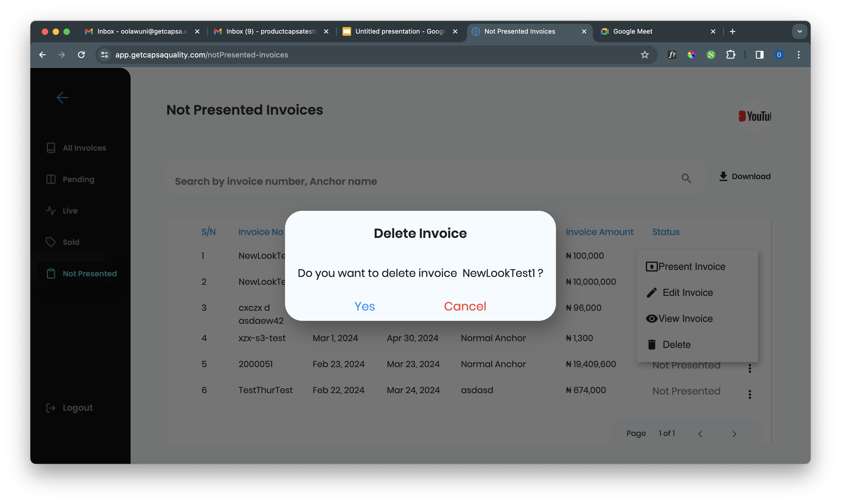Select the TestThurTest invoice cell

click(x=265, y=390)
